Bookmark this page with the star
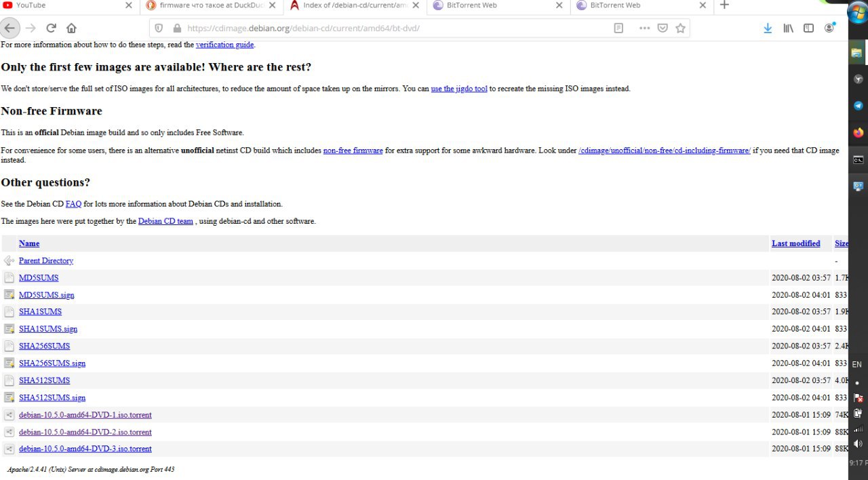This screenshot has height=480, width=868. (x=680, y=28)
